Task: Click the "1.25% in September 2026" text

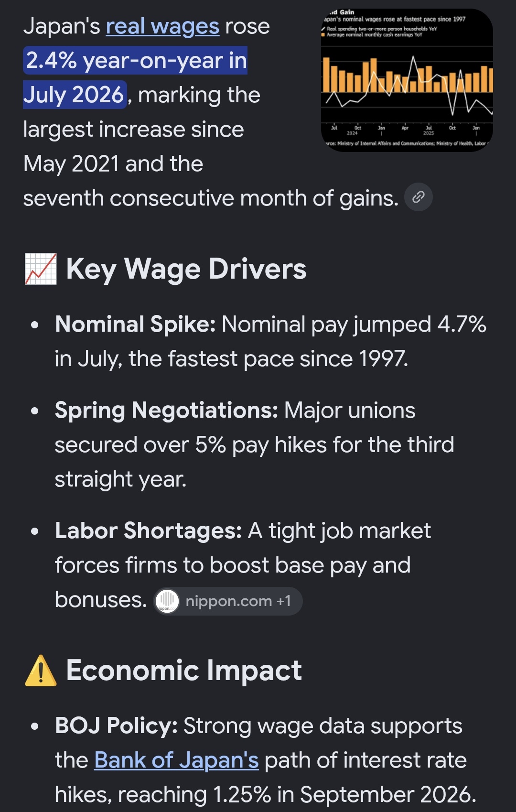Action: [x=344, y=794]
